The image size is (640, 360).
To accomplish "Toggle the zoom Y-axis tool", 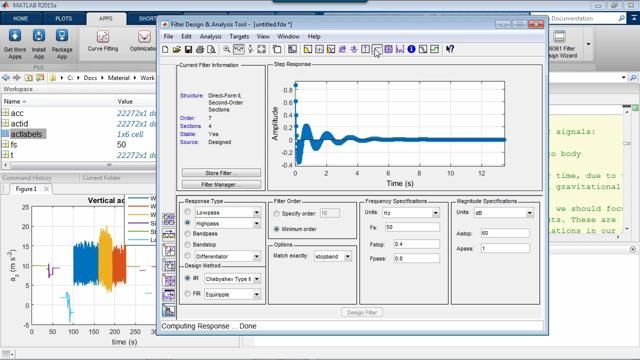I will (250, 49).
